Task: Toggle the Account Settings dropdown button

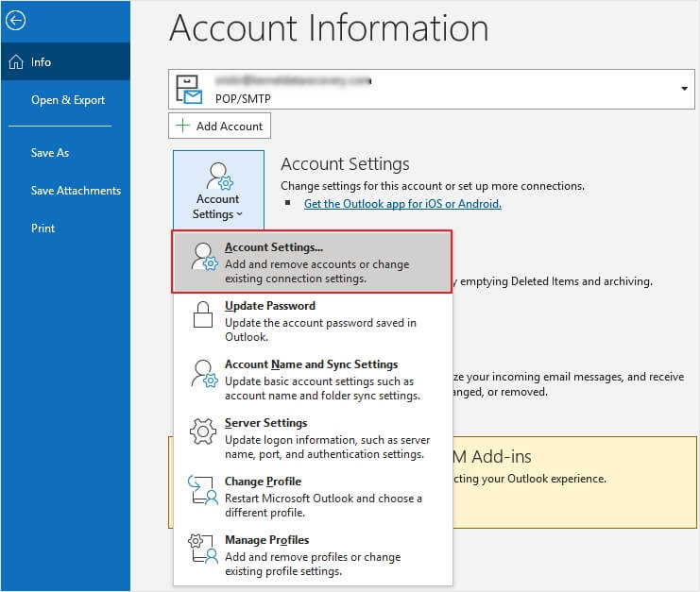Action: tap(218, 191)
